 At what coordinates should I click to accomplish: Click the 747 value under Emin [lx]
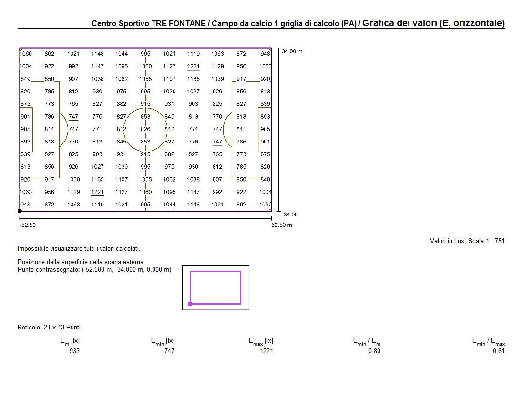(169, 351)
